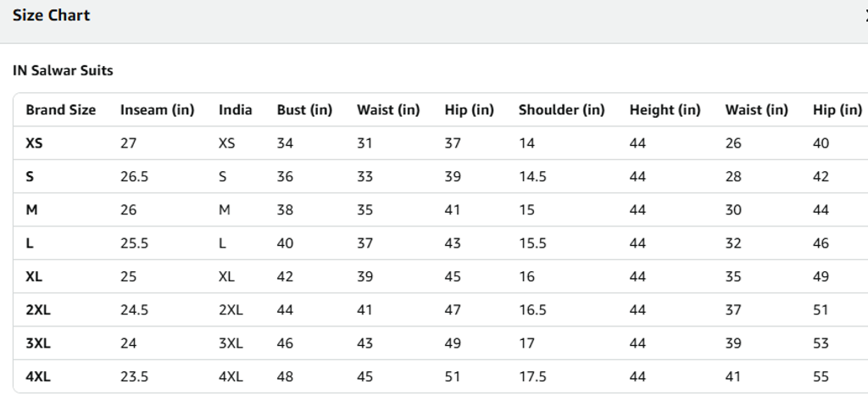This screenshot has height=395, width=868.
Task: Click the Size Chart title text
Action: pos(51,15)
